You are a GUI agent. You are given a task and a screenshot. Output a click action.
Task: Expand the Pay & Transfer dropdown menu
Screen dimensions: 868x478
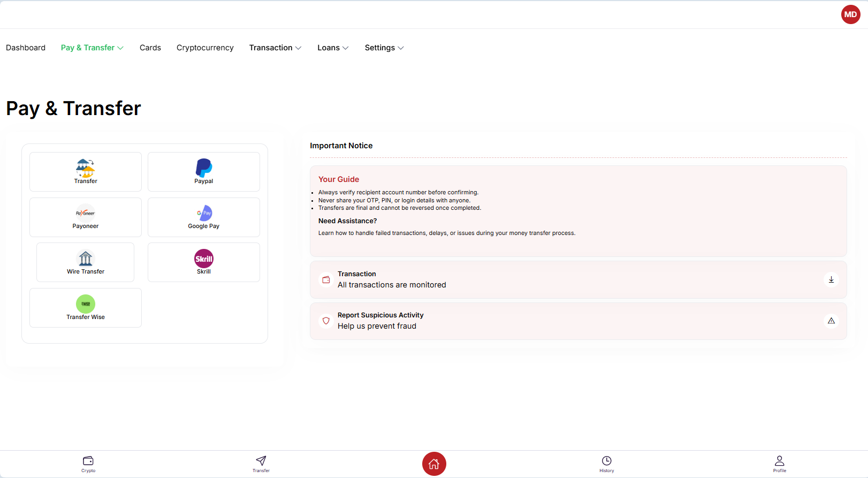pos(92,48)
